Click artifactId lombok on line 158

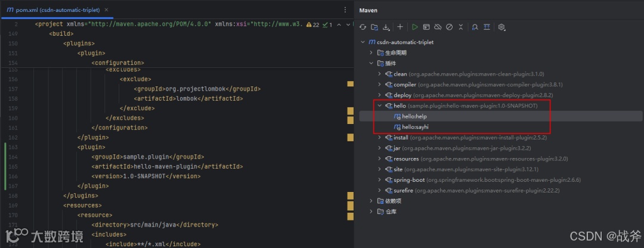pyautogui.click(x=188, y=98)
